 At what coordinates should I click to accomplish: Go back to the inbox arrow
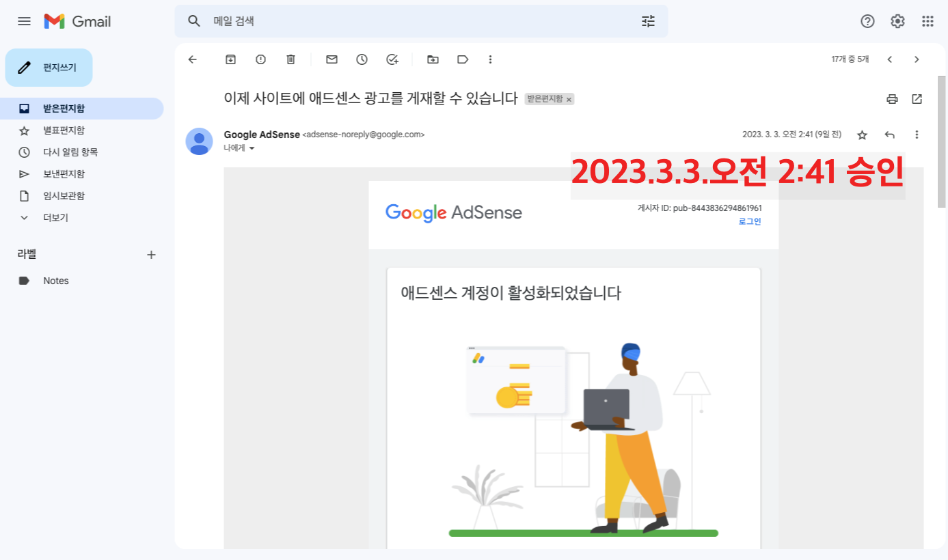point(193,59)
